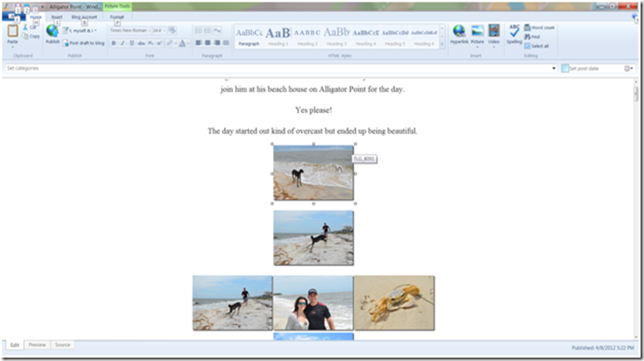
Task: Open the Blog Account ribbon tab
Action: tap(84, 17)
